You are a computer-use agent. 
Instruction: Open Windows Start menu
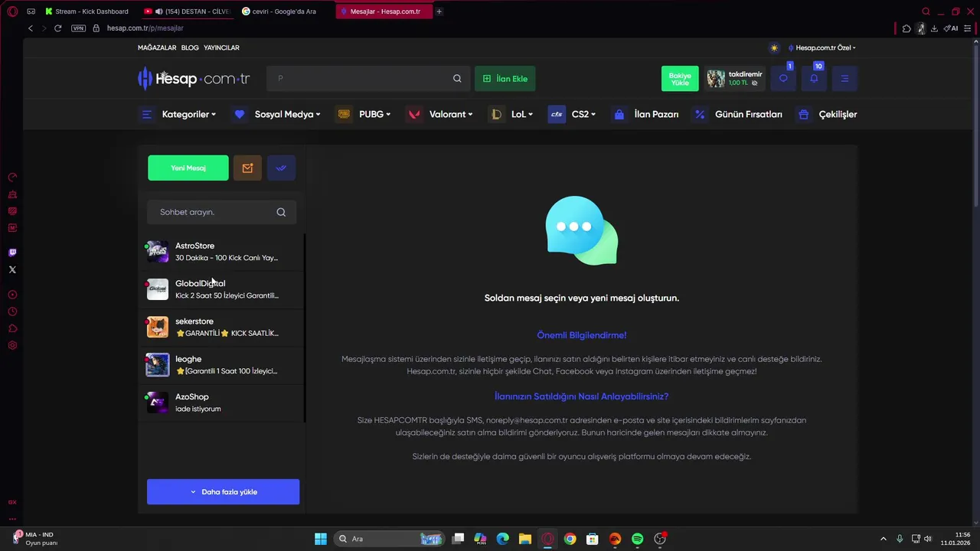[x=321, y=539]
